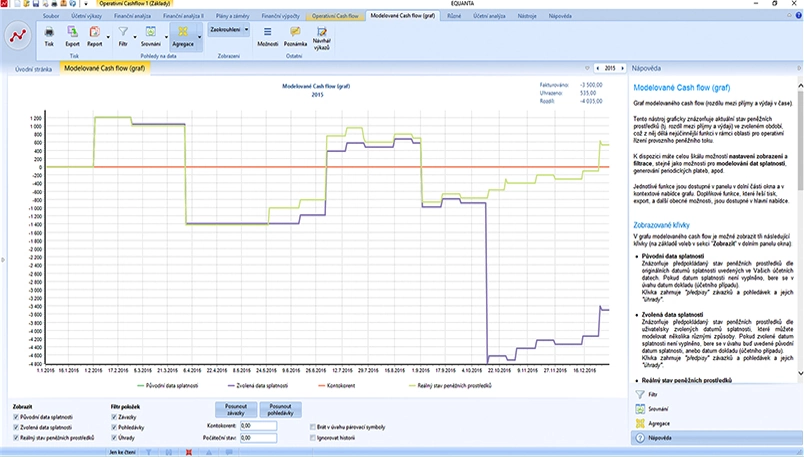Click the speech bubble status bar icon
Image resolution: width=804 pixels, height=457 pixels.
[229, 452]
